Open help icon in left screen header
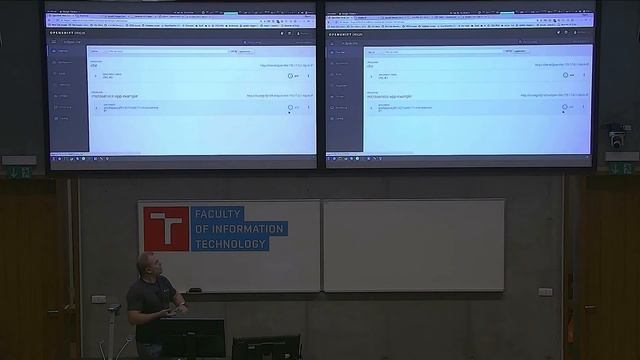The image size is (640, 360). pos(290,33)
